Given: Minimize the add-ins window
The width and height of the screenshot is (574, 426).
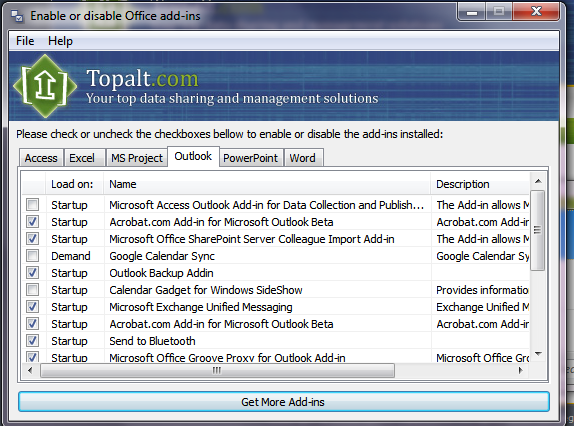Looking at the screenshot, I should pos(472,12).
